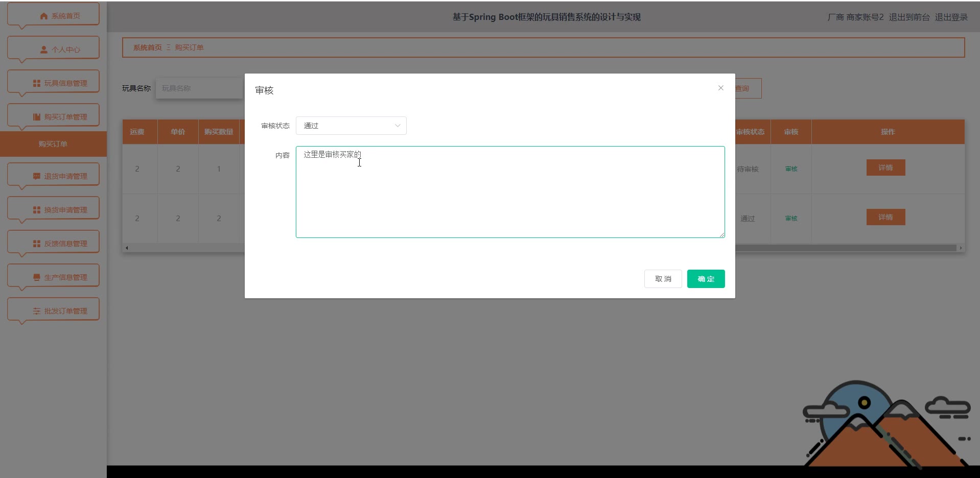Click the icon beside 生产信息管理
Viewport: 980px width, 478px height.
[37, 277]
